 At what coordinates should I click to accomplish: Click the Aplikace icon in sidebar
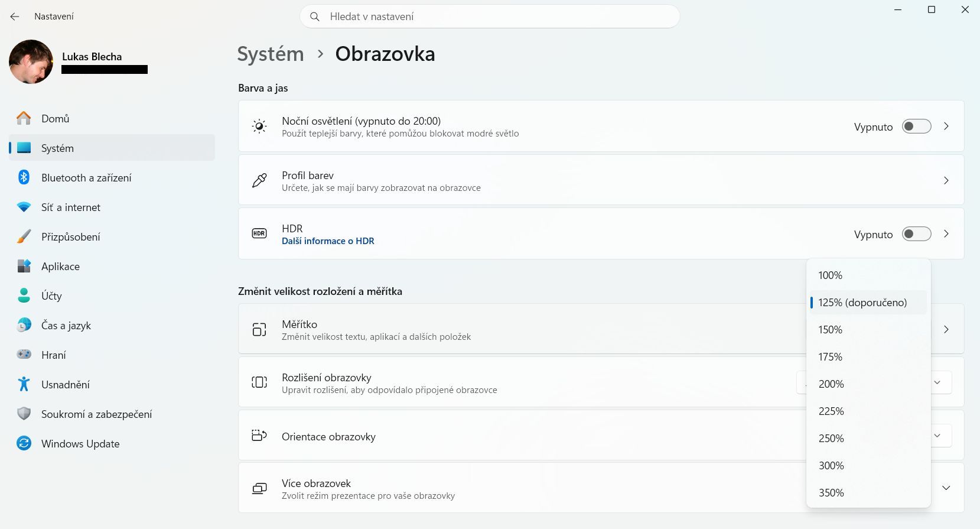[24, 266]
